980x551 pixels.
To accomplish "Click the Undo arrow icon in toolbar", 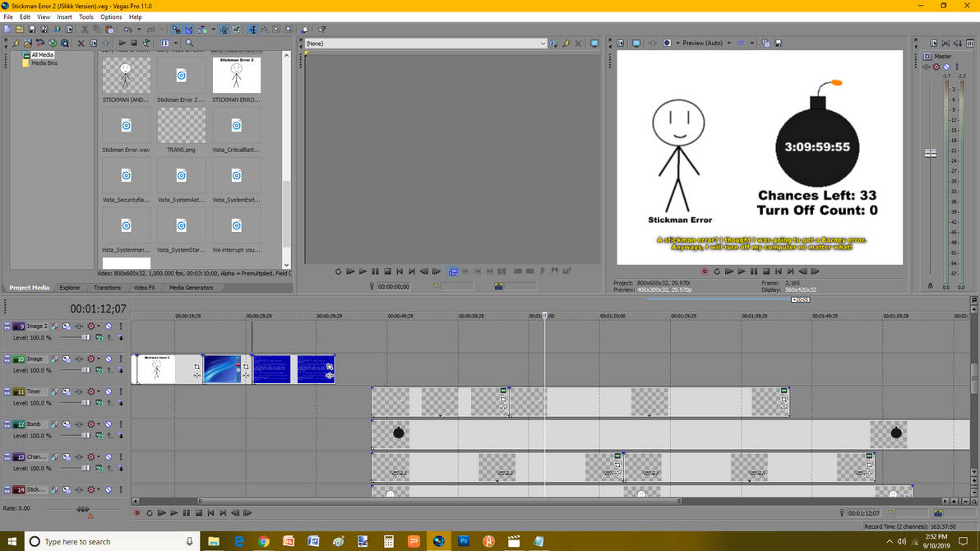I will click(128, 30).
